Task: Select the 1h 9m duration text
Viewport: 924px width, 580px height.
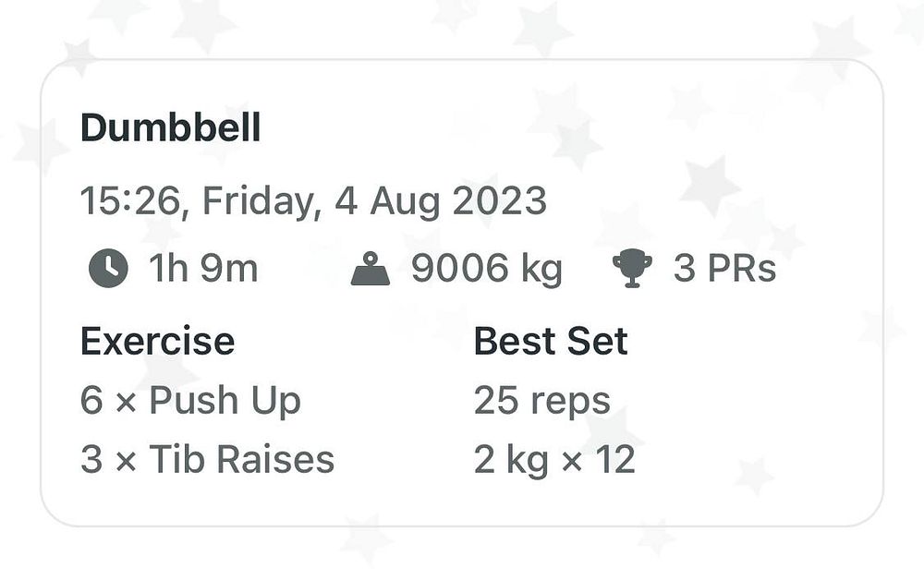Action: click(203, 269)
